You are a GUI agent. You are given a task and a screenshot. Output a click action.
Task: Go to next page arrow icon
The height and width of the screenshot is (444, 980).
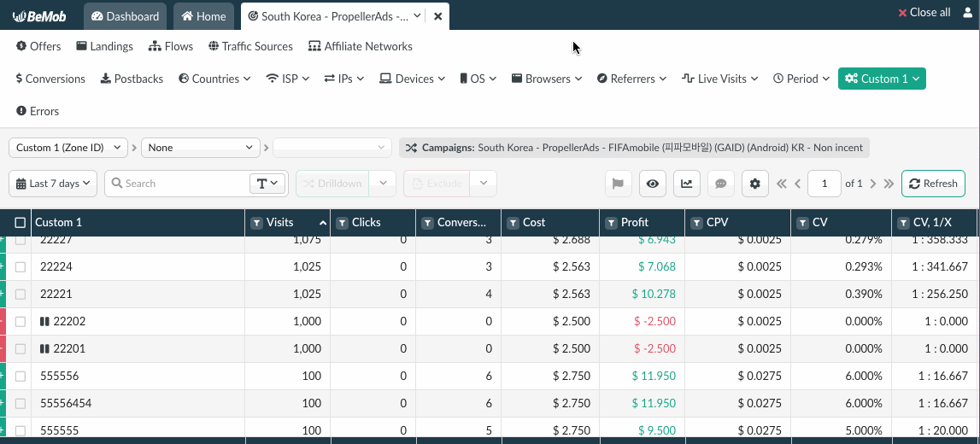873,184
